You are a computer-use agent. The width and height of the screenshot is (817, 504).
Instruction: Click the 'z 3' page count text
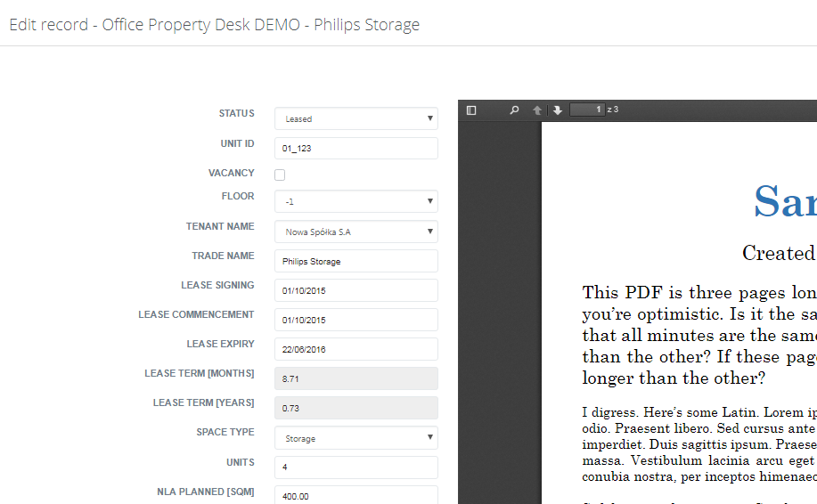[x=613, y=110]
